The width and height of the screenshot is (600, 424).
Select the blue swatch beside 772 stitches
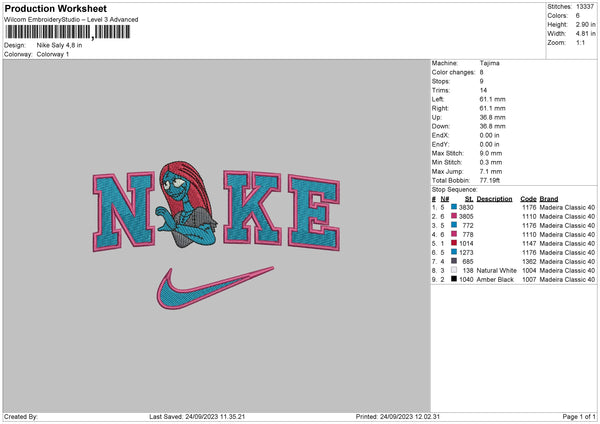[454, 225]
